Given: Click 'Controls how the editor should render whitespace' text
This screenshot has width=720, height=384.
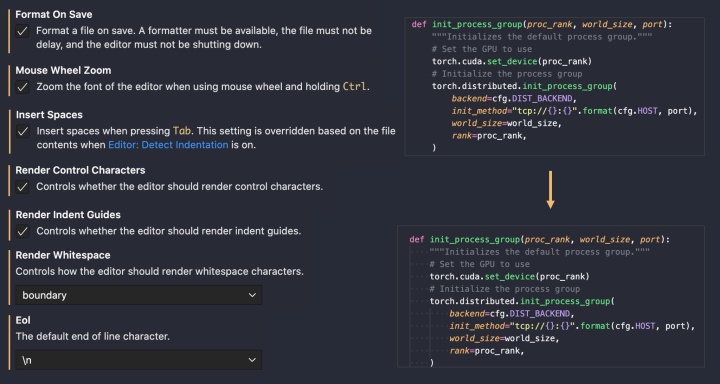Looking at the screenshot, I should tap(159, 271).
